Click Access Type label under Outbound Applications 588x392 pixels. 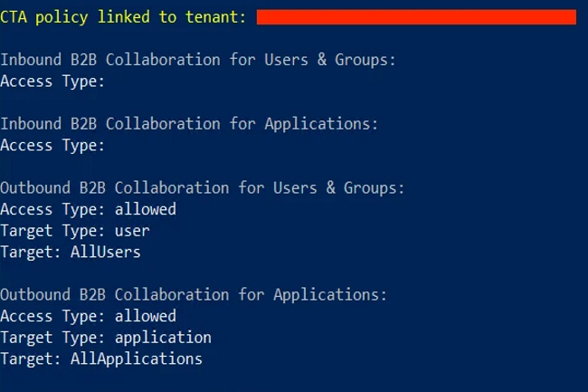click(52, 316)
